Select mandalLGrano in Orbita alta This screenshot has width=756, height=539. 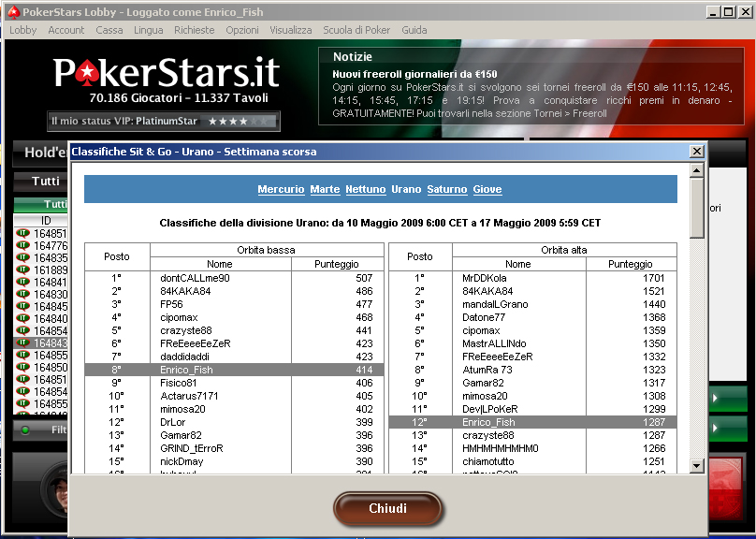click(495, 304)
